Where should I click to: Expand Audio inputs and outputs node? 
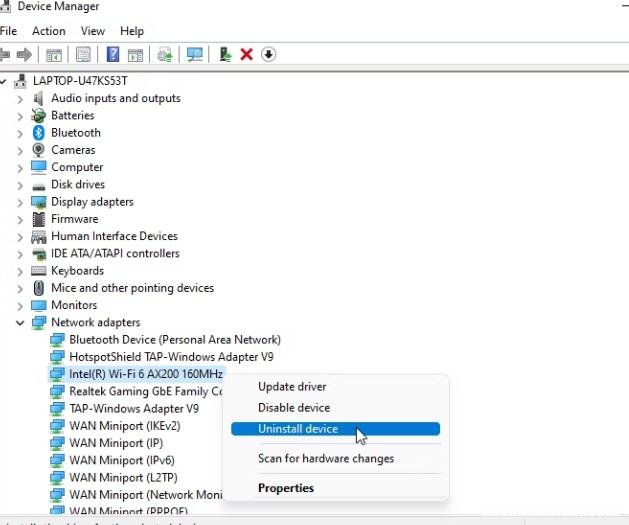[20, 99]
